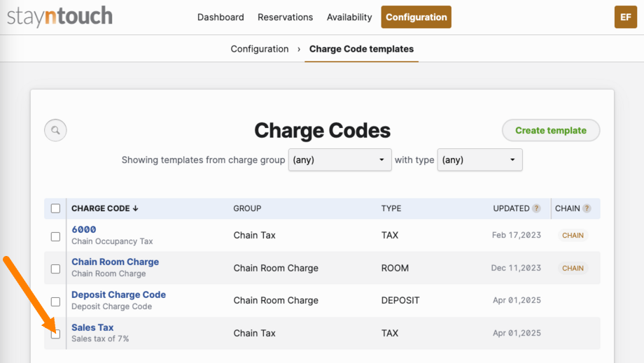Open the 6000 charge code link
The width and height of the screenshot is (644, 363).
(84, 229)
